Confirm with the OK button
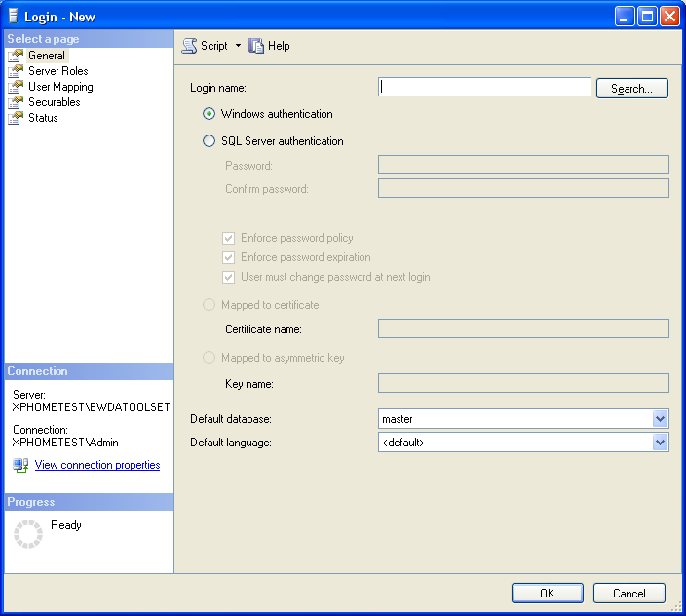This screenshot has width=686, height=616. tap(547, 593)
